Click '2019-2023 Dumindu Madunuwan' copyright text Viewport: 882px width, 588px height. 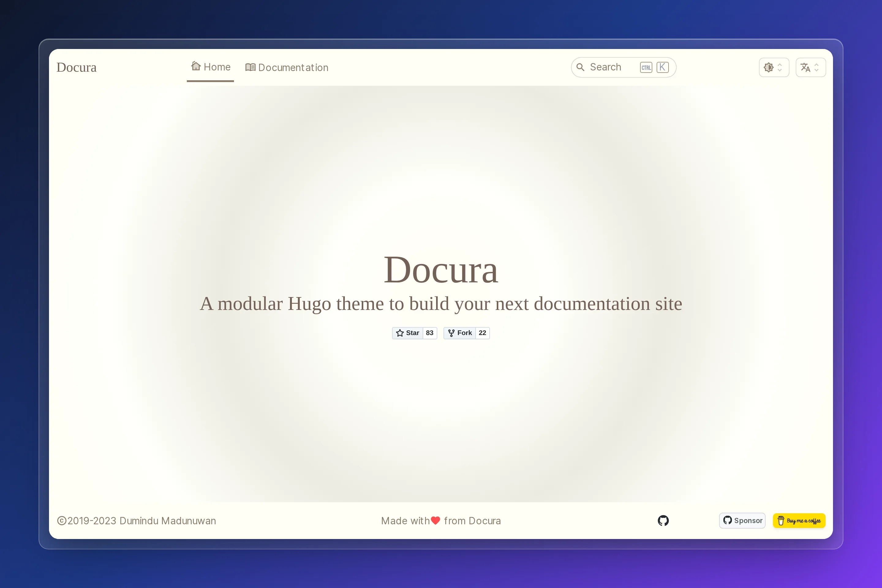point(142,521)
